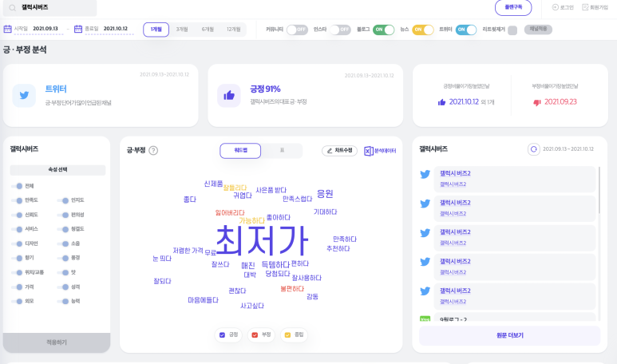617x364 pixels.
Task: Toggle the 신뢰도 attribute switch
Action: (17, 215)
